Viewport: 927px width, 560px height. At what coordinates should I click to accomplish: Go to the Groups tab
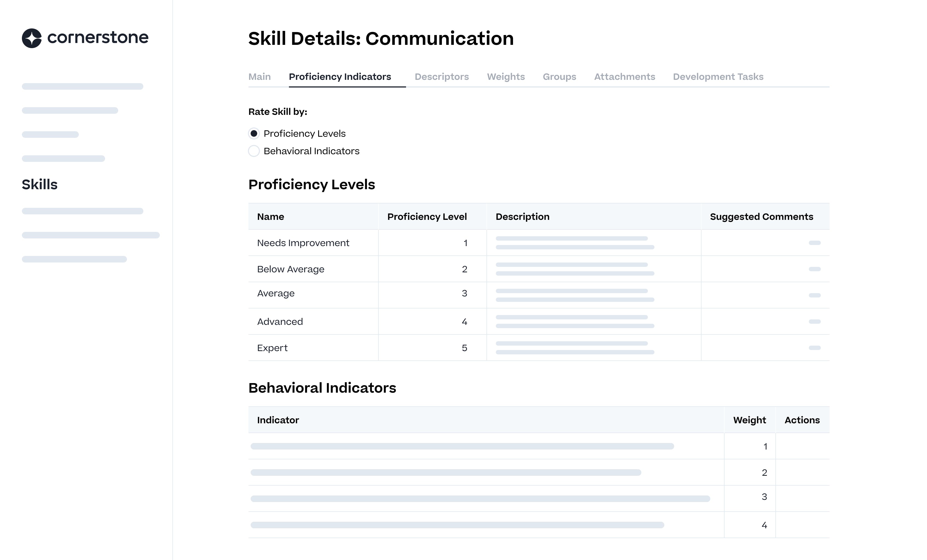pos(559,77)
